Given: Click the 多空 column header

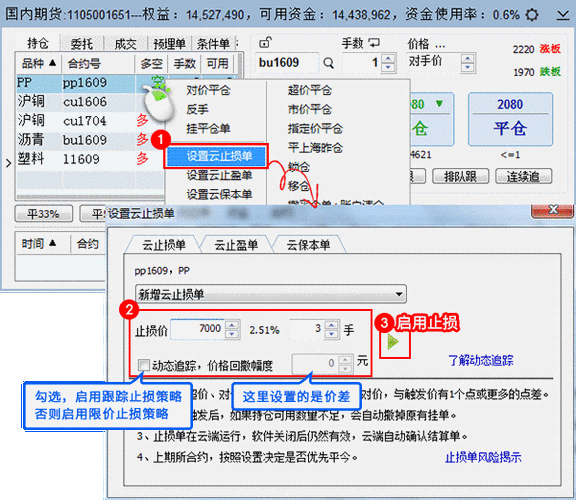Looking at the screenshot, I should (x=151, y=64).
